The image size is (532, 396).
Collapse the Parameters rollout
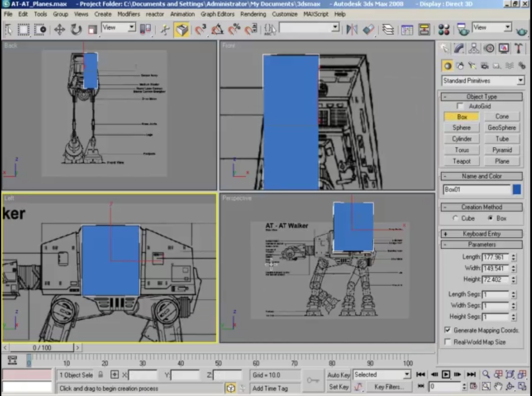[481, 244]
